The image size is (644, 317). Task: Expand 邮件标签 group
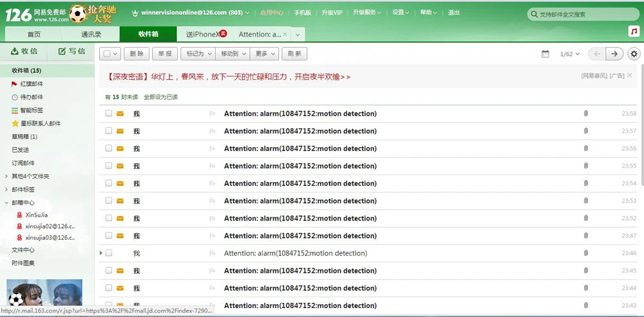(x=6, y=190)
